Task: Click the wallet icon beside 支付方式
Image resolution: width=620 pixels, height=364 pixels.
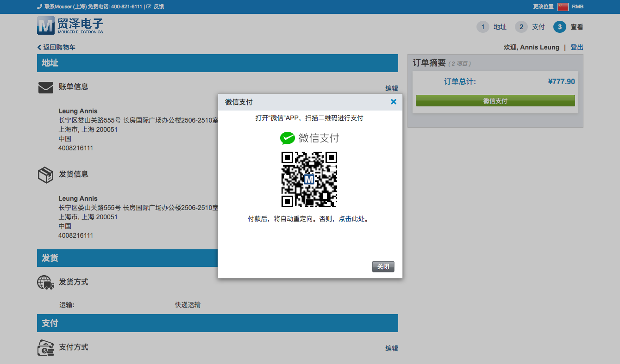Action: click(45, 347)
